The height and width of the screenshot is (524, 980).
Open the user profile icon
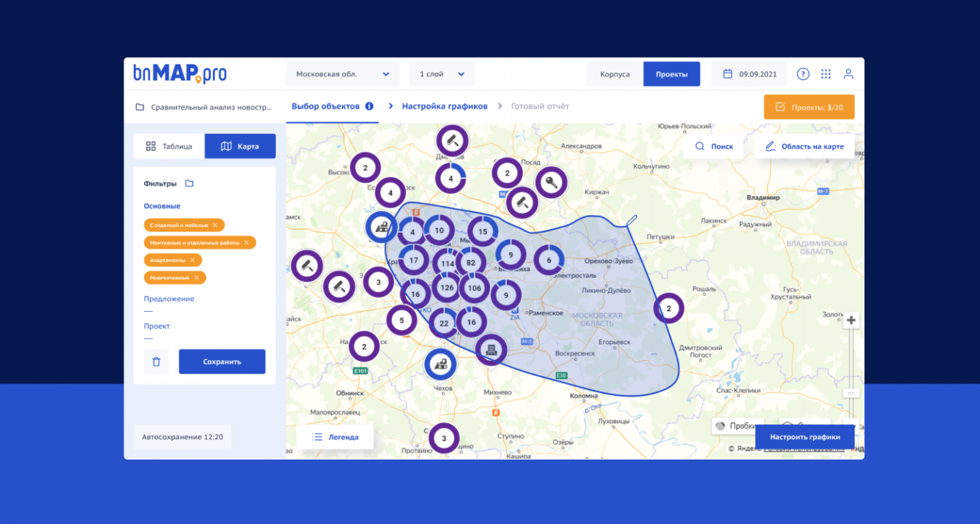(x=848, y=74)
